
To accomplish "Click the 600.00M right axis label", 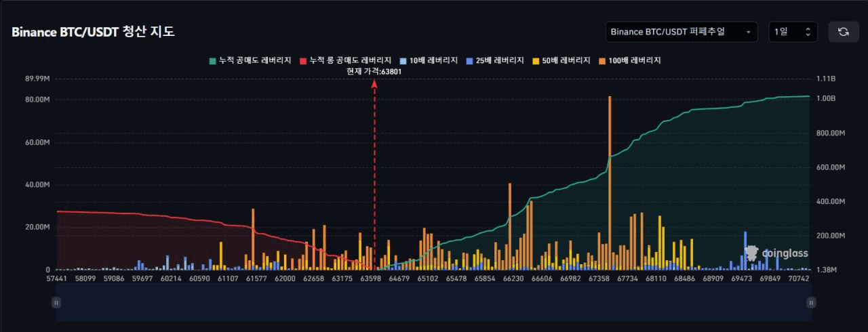I will 830,167.
